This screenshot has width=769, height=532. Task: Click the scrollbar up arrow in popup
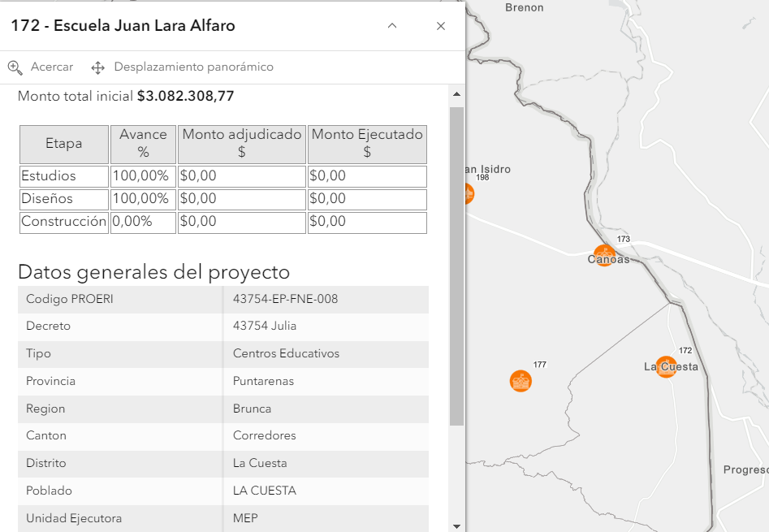point(456,93)
